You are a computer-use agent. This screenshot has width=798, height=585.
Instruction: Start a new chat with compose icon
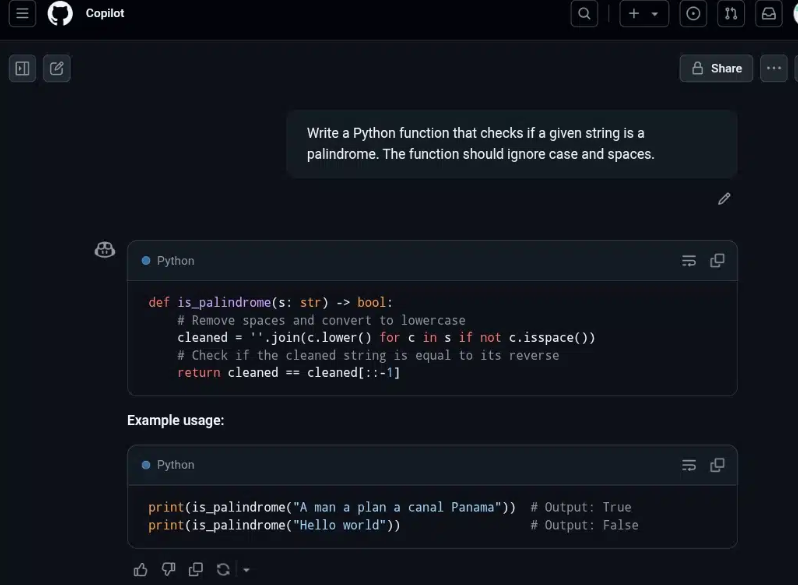(x=57, y=68)
